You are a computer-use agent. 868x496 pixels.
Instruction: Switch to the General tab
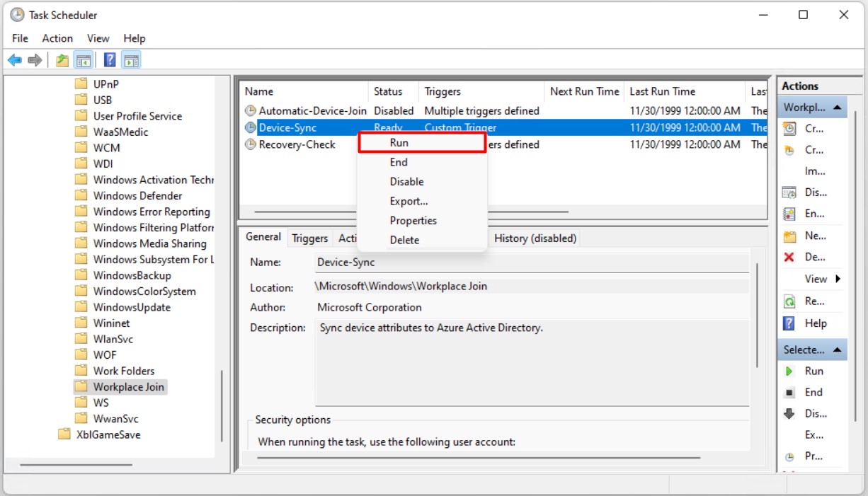pos(263,237)
